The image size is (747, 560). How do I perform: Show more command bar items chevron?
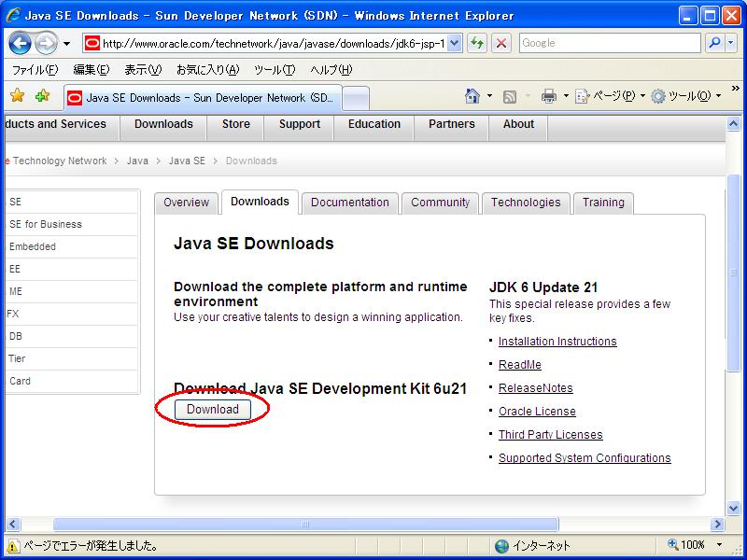tap(735, 89)
